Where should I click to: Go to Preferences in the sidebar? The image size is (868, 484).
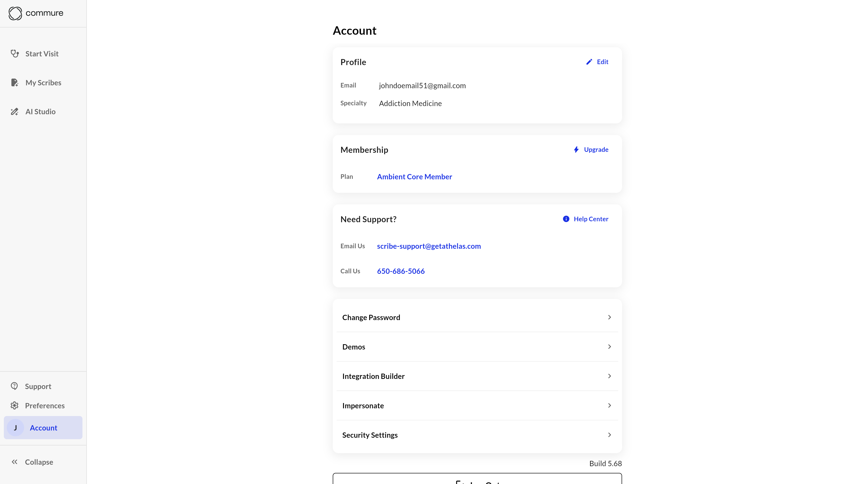pos(44,405)
